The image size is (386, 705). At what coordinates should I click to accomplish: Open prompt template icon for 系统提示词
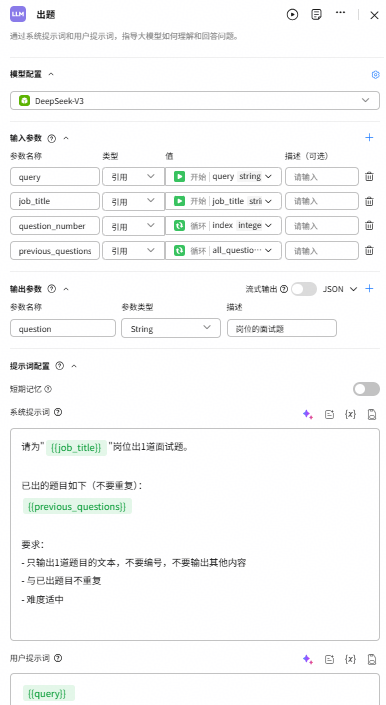click(x=329, y=415)
